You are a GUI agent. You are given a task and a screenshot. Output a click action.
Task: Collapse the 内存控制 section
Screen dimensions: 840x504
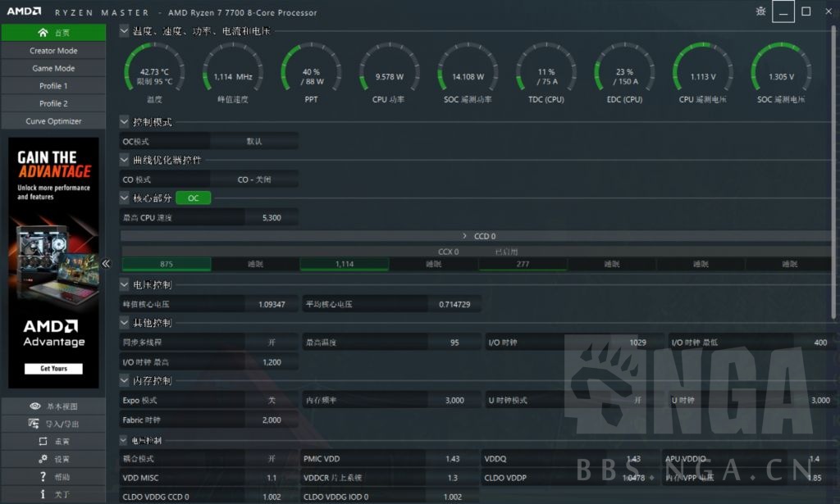(x=124, y=380)
